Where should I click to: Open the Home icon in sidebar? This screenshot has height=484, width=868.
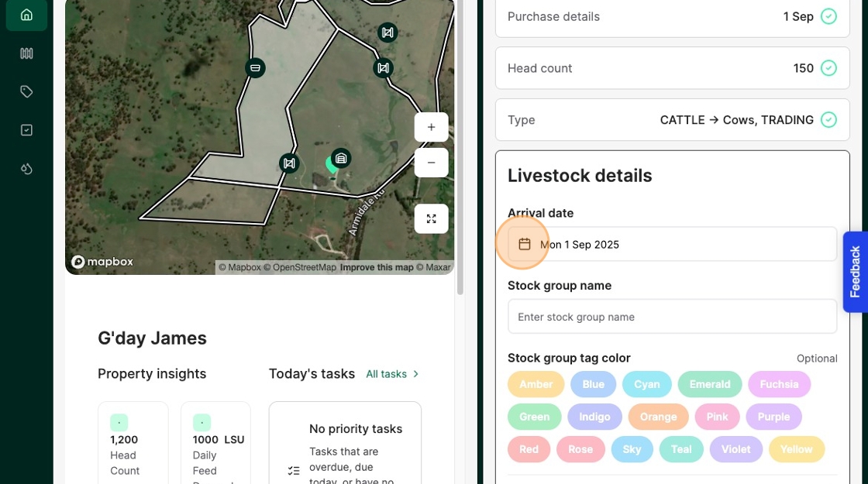26,15
